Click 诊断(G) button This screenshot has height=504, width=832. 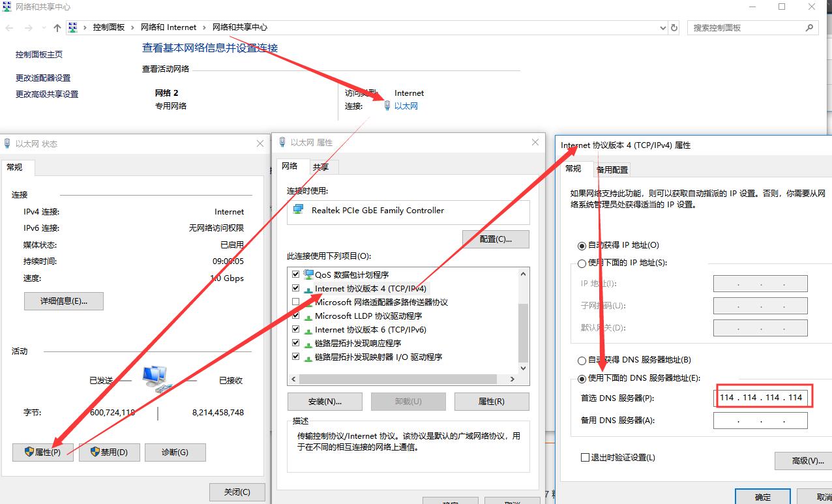[x=175, y=452]
